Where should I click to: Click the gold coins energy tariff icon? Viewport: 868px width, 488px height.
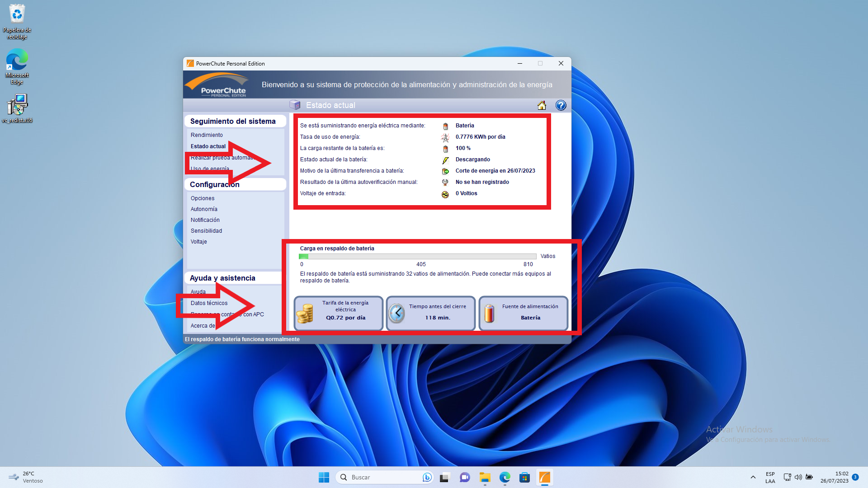point(305,314)
